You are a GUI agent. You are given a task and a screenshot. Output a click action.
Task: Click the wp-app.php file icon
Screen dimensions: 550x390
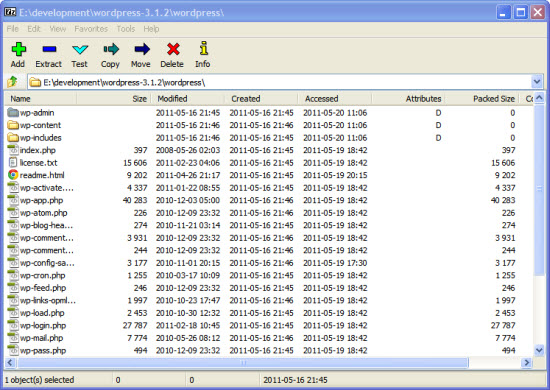(x=13, y=200)
